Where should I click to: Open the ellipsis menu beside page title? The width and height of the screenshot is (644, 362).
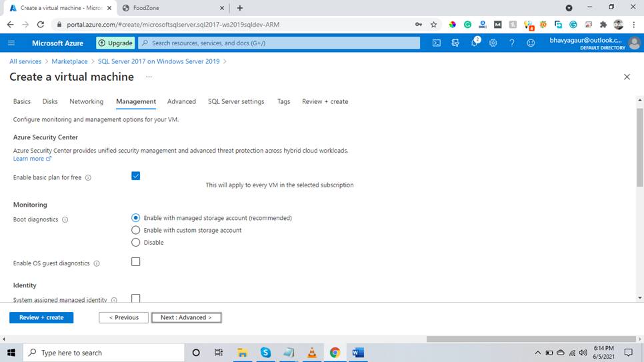point(149,77)
